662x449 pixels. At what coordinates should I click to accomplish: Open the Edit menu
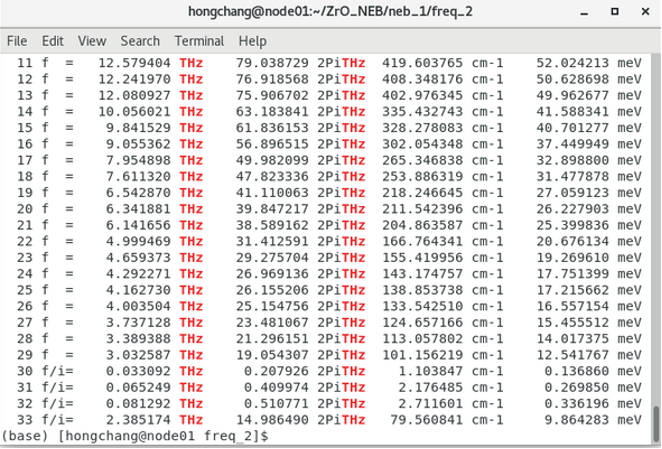point(52,41)
